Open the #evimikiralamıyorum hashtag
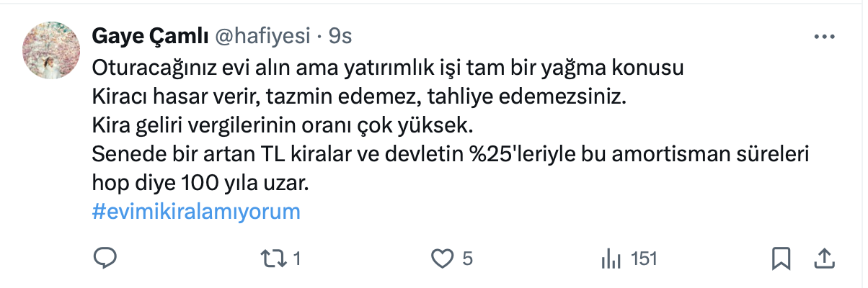 pos(196,212)
